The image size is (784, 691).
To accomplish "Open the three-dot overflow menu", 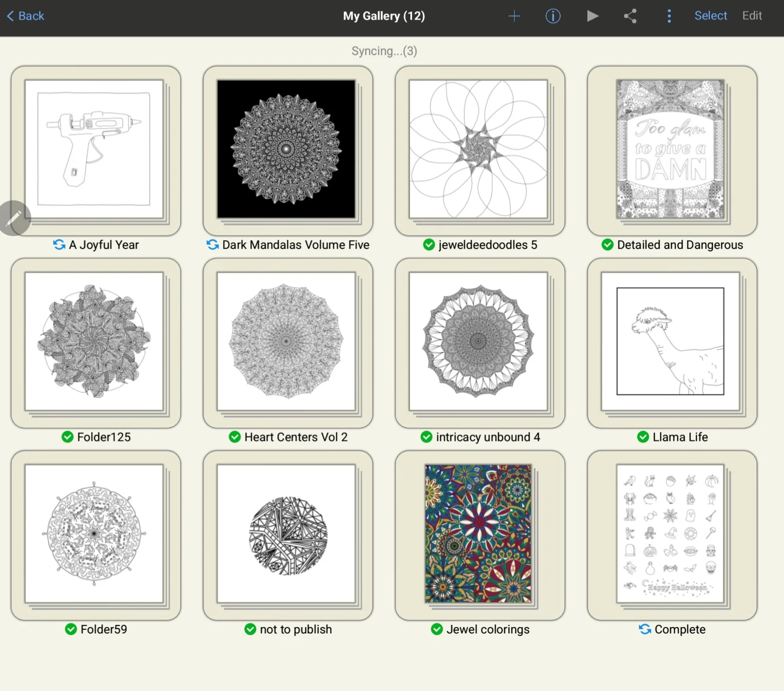I will [669, 16].
